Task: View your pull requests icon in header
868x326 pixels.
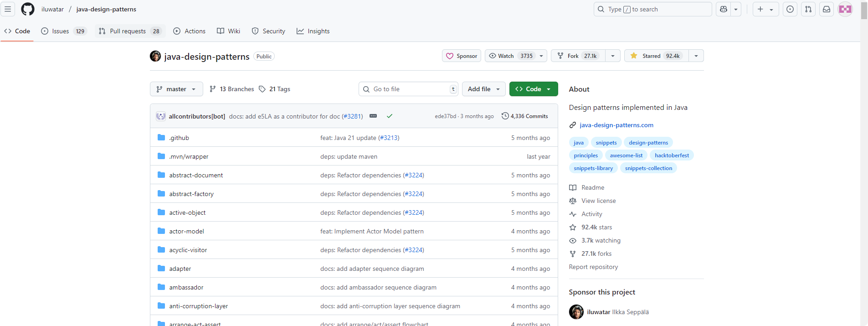Action: [808, 9]
